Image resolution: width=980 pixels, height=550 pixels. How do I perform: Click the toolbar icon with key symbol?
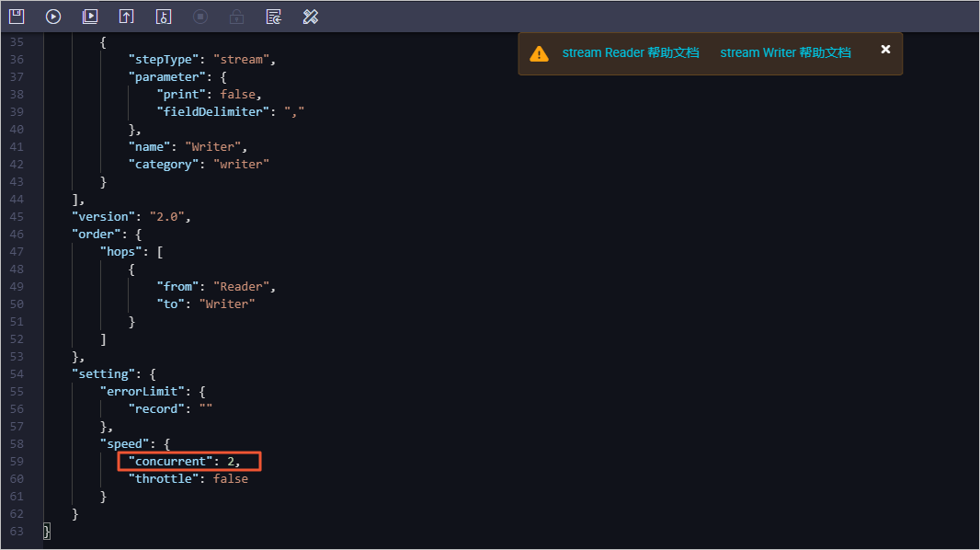pos(163,17)
